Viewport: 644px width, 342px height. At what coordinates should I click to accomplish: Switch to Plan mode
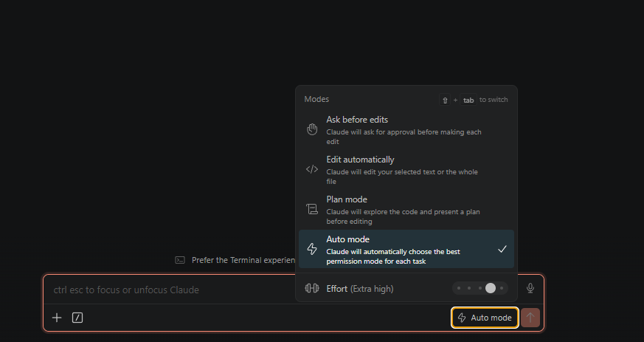click(406, 210)
